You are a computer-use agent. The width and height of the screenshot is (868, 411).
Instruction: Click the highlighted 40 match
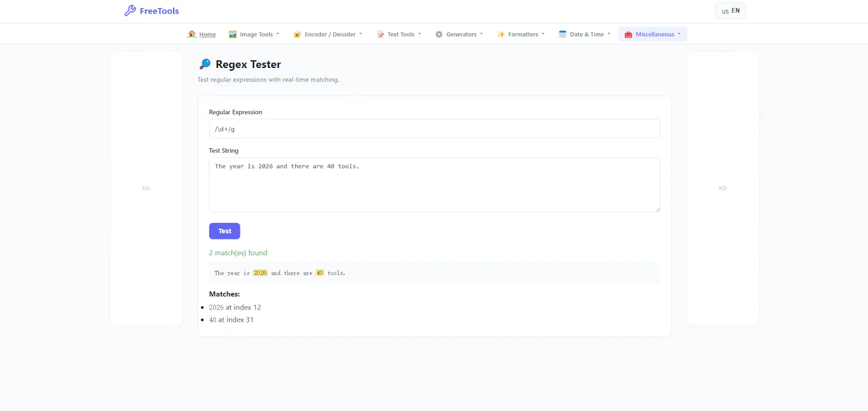[320, 273]
